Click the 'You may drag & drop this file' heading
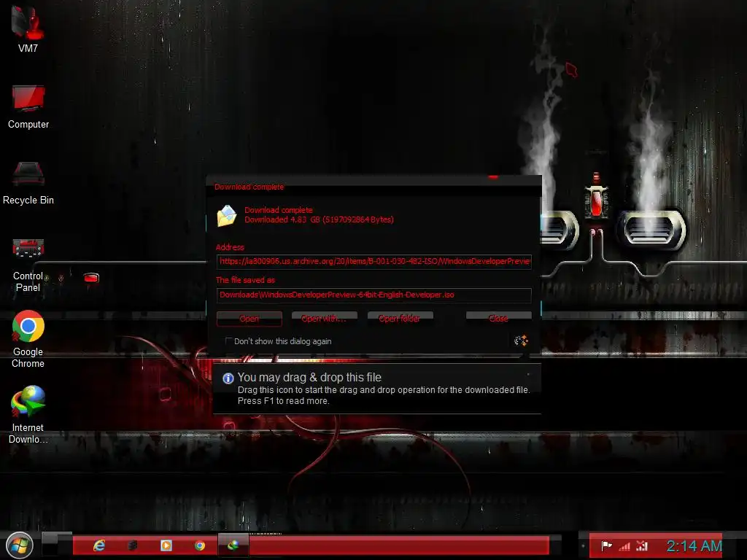The width and height of the screenshot is (747, 560). coord(309,377)
